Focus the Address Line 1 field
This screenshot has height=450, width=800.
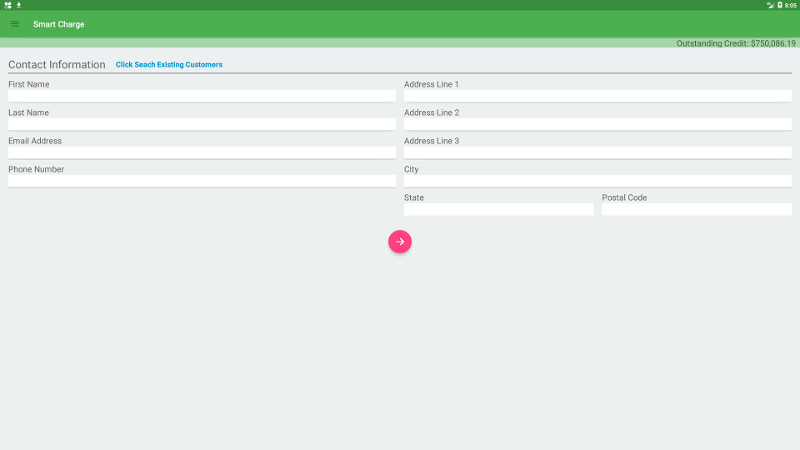[x=598, y=96]
